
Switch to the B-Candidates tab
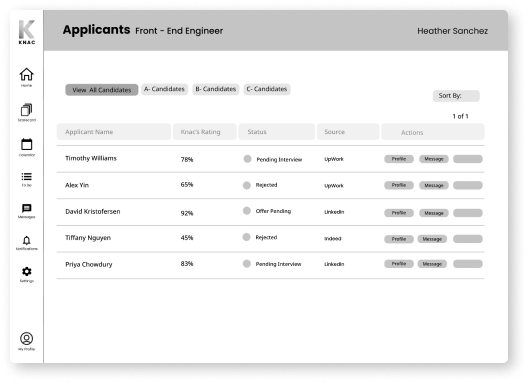[x=216, y=89]
